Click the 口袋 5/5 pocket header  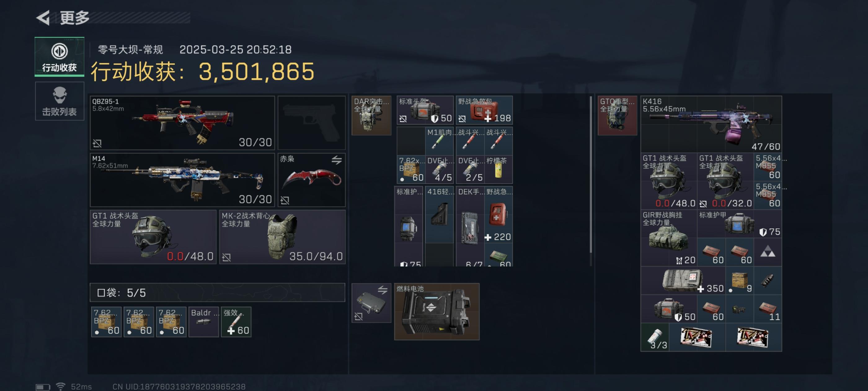point(218,293)
